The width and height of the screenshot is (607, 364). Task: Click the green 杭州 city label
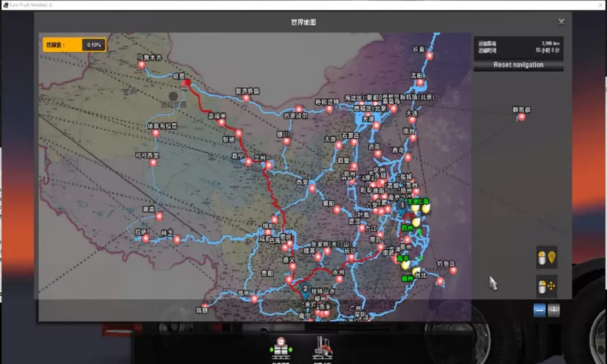407,228
